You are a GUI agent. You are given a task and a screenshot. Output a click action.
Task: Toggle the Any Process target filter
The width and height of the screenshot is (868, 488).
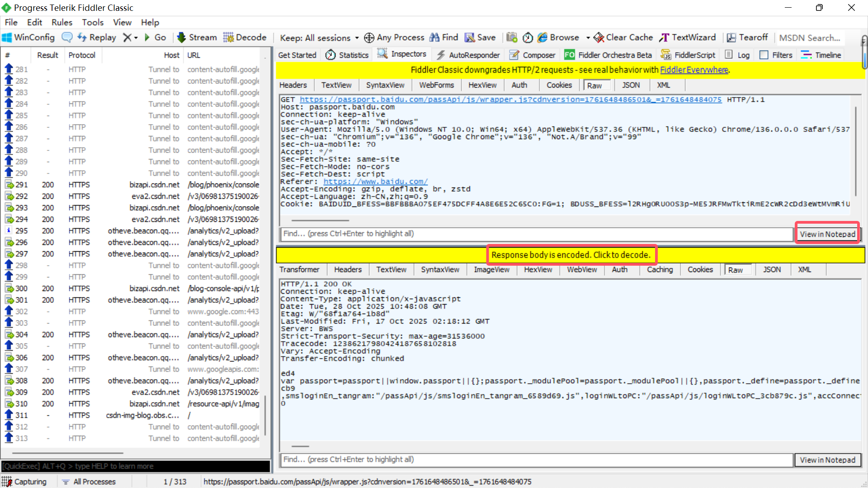coord(394,38)
